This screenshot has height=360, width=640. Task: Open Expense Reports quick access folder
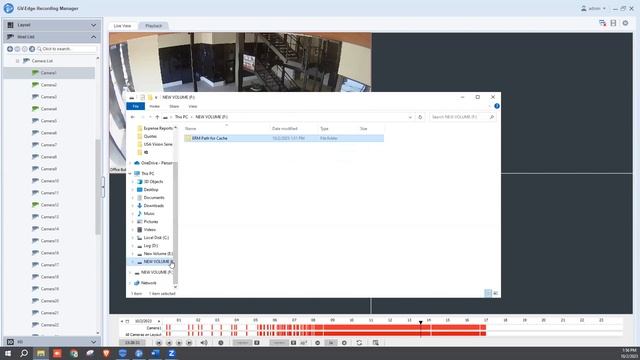(x=155, y=128)
